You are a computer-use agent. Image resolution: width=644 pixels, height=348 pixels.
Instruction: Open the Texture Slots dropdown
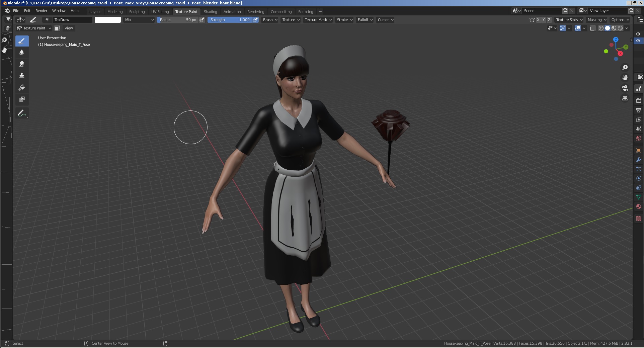tap(569, 20)
